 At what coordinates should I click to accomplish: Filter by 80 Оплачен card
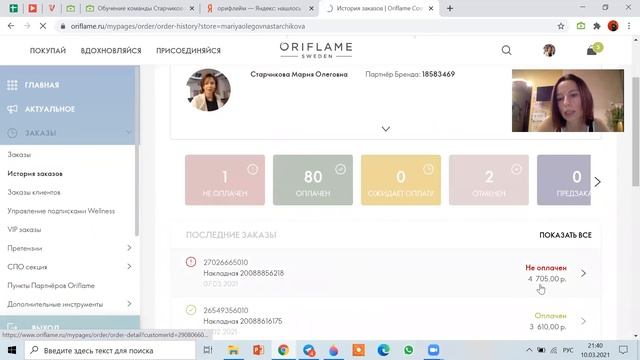tap(313, 180)
